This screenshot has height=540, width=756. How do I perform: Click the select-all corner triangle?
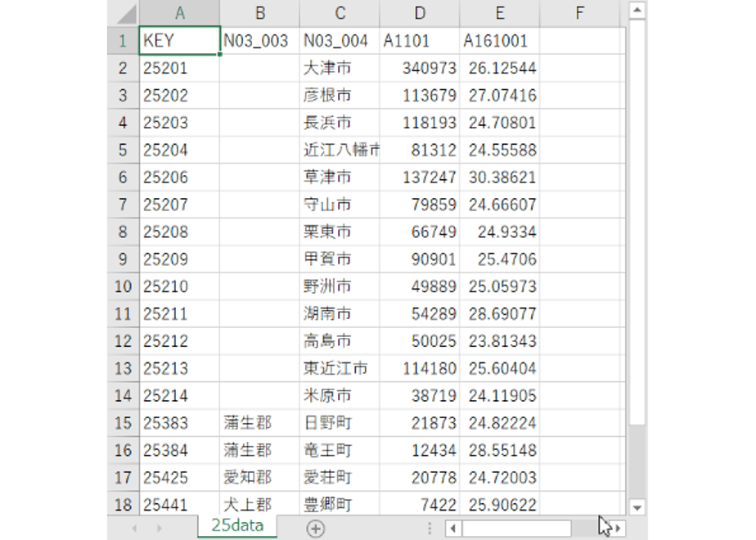(126, 13)
